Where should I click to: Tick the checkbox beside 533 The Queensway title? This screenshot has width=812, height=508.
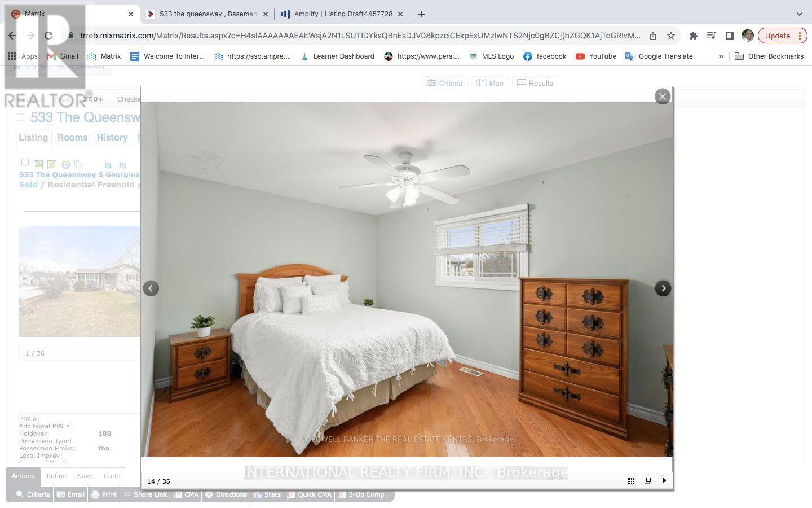20,117
